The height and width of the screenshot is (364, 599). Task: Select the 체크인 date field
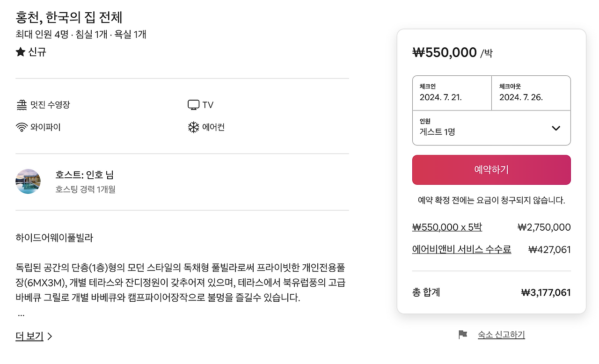452,93
